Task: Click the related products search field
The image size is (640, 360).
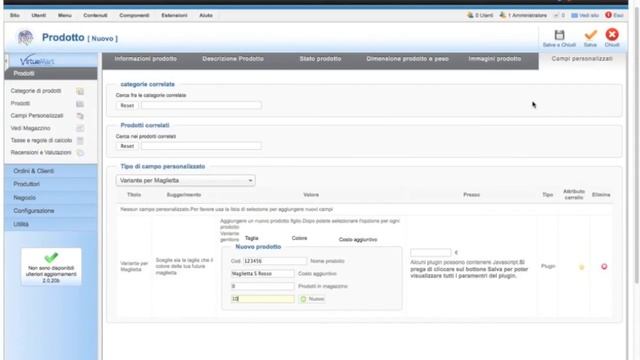Action: [201, 146]
